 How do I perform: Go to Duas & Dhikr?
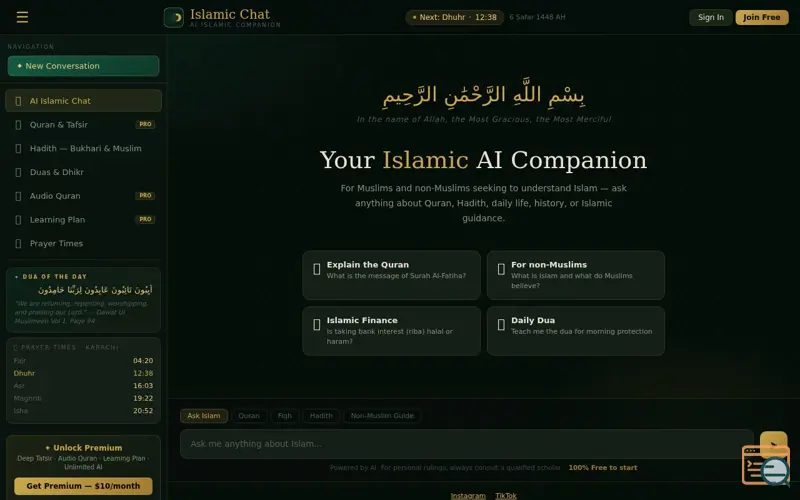click(x=83, y=172)
